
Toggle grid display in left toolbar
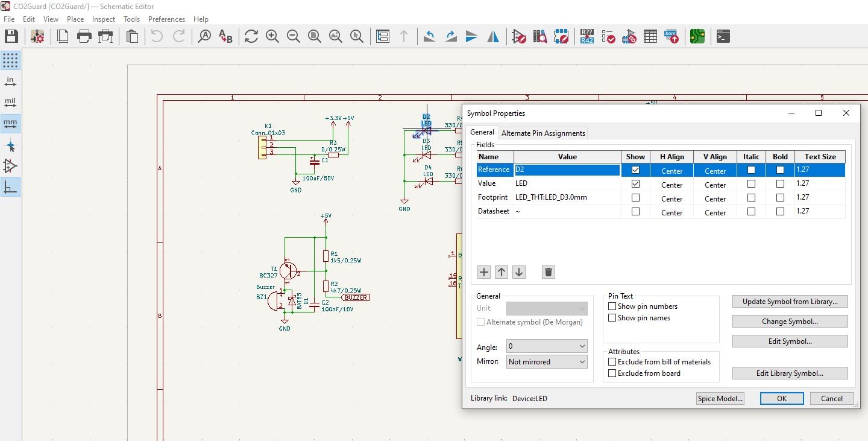[x=10, y=60]
